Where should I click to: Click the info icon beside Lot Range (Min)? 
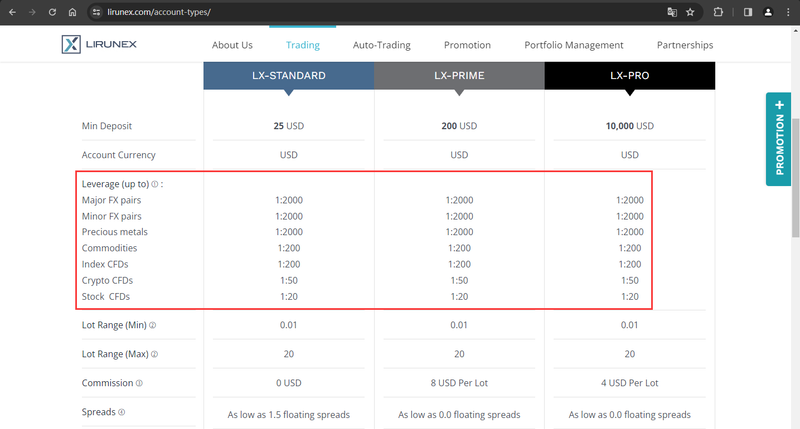pos(152,325)
